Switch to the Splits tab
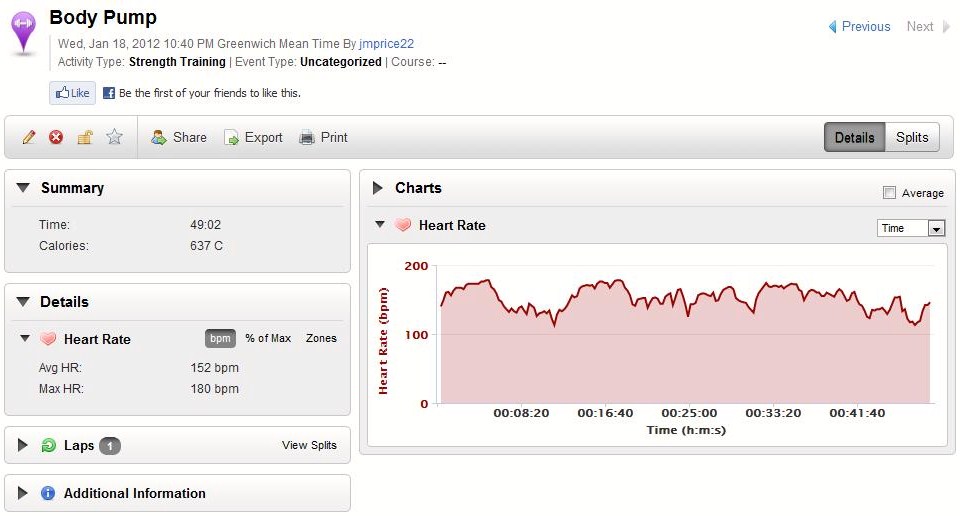The height and width of the screenshot is (516, 960). tap(912, 138)
